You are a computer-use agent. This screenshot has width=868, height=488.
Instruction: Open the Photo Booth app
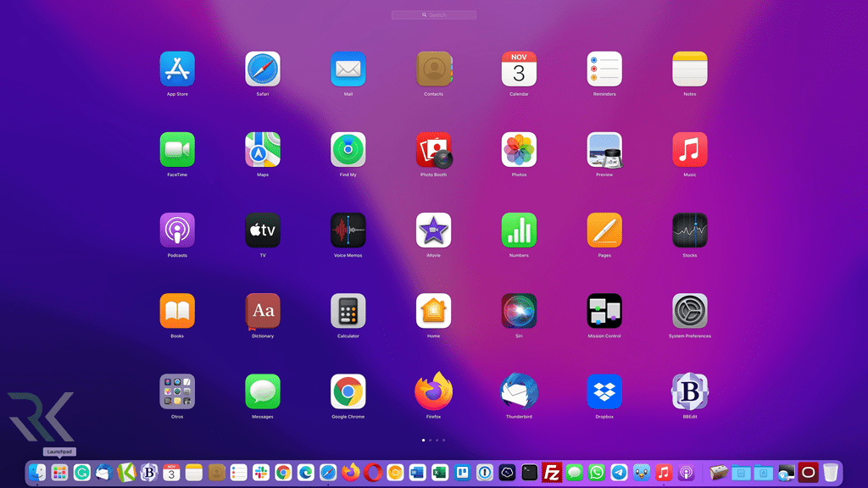tap(434, 149)
